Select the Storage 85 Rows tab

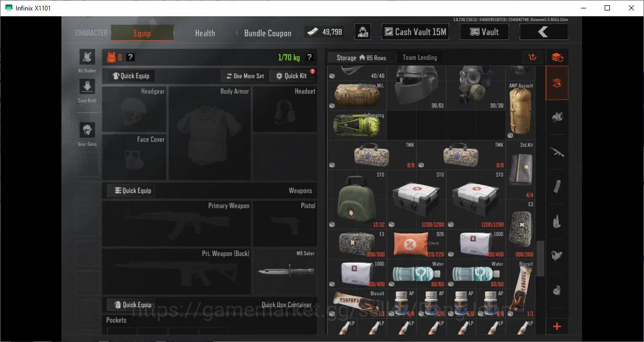(x=361, y=58)
